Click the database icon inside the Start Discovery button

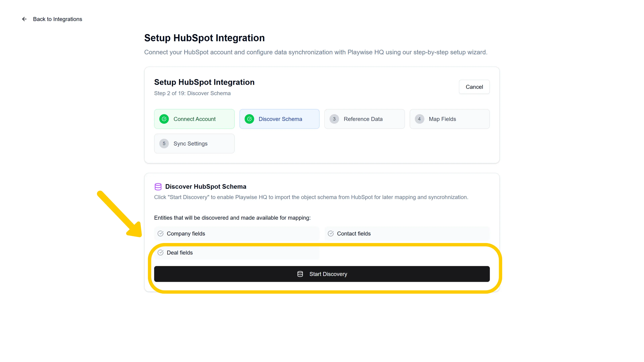[300, 274]
